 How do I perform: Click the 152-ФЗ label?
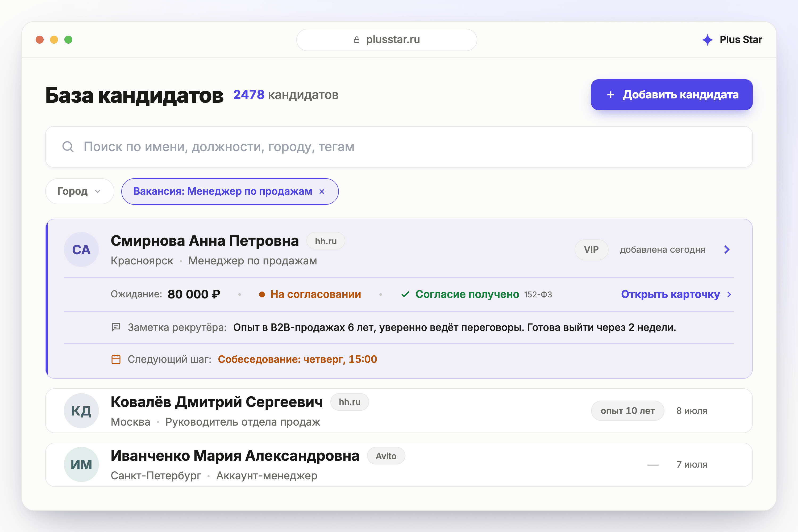coord(538,294)
